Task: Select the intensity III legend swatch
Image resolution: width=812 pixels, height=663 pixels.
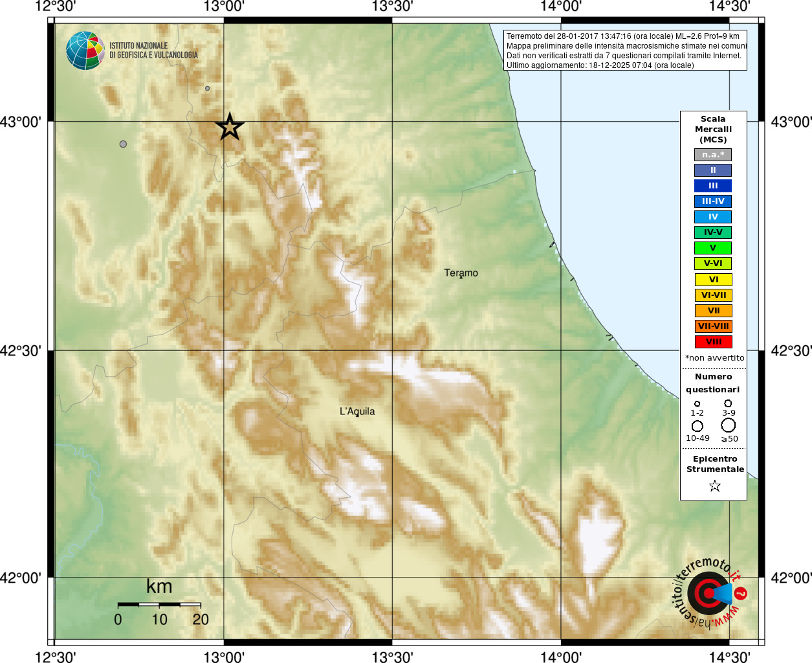Action: 713,186
